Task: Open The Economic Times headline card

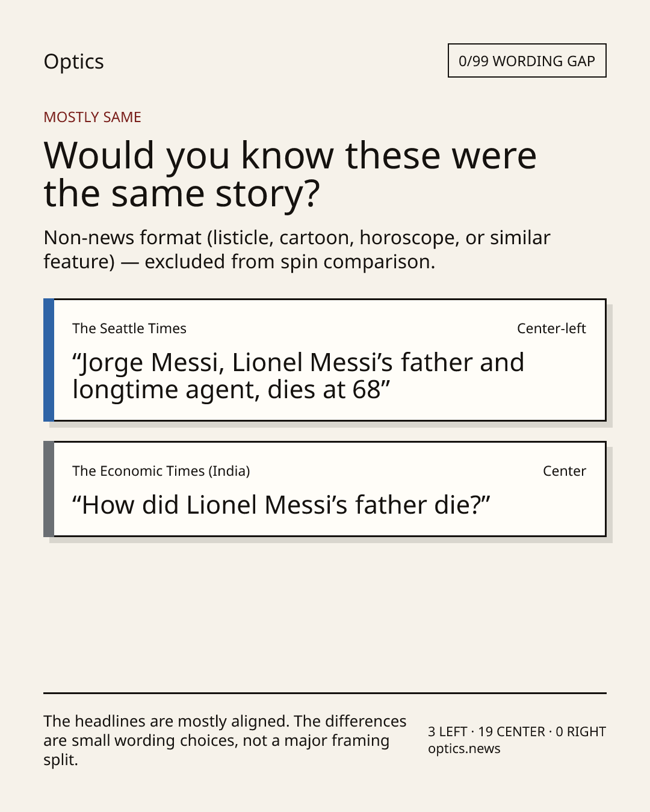Action: tap(324, 489)
